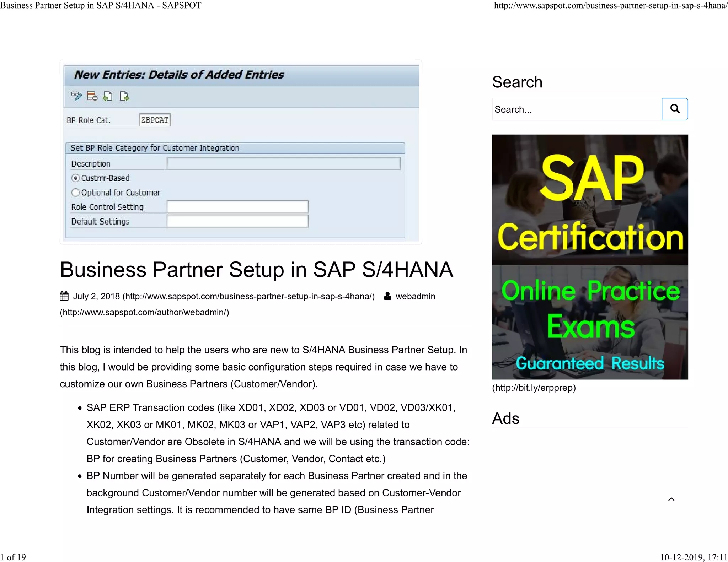Click the Delete entry toolbar icon
728x562 pixels.
click(92, 96)
